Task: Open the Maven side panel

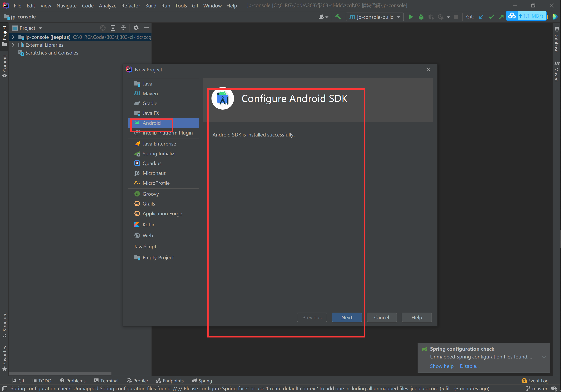Action: 556,71
